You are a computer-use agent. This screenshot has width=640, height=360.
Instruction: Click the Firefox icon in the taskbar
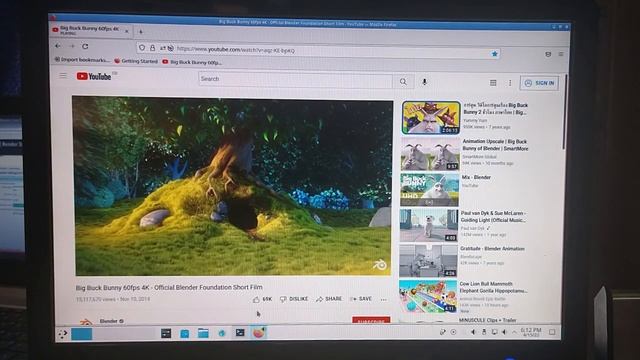pyautogui.click(x=258, y=333)
